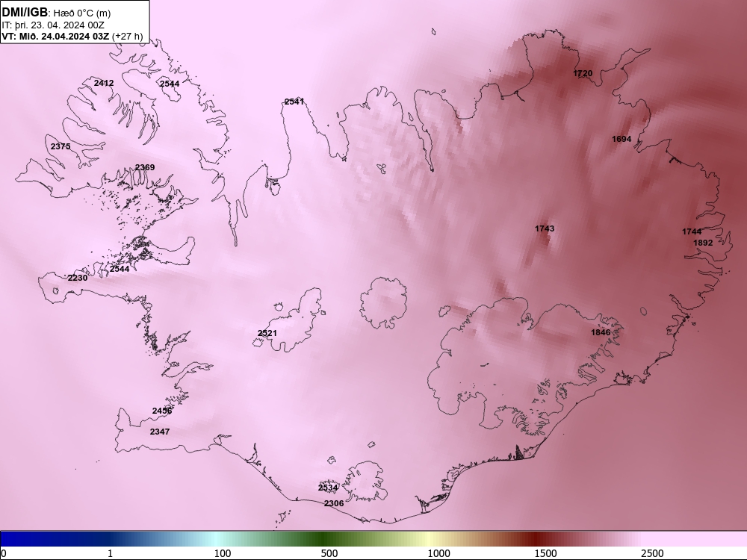Click the 2500 tick on the color scale
This screenshot has height=560, width=747.
(x=652, y=553)
